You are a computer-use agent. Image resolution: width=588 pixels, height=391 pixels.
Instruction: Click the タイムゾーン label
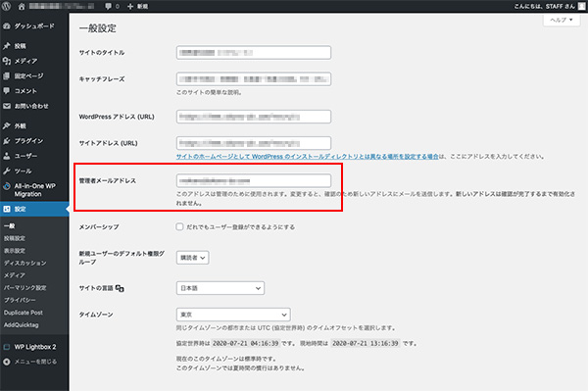96,315
